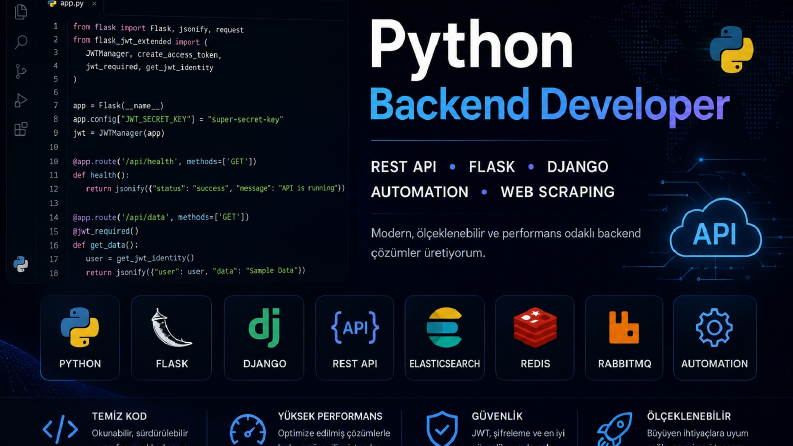
Task: Click the 'AUTOMATION' skill text in header
Action: (420, 192)
